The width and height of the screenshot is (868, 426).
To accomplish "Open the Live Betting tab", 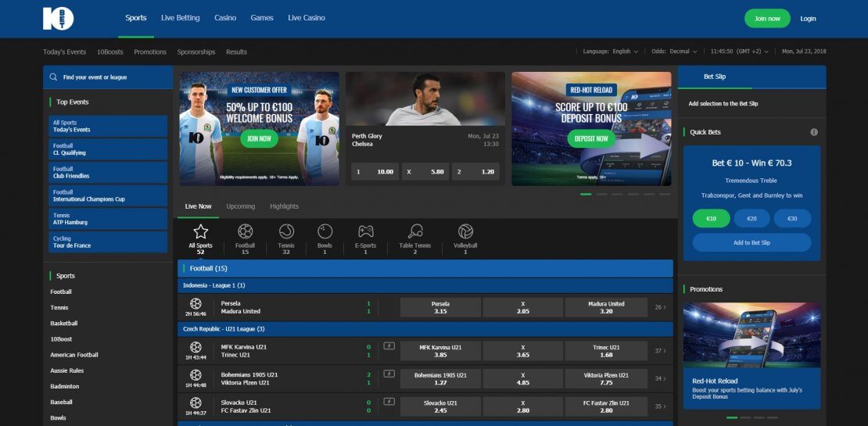I will point(181,18).
